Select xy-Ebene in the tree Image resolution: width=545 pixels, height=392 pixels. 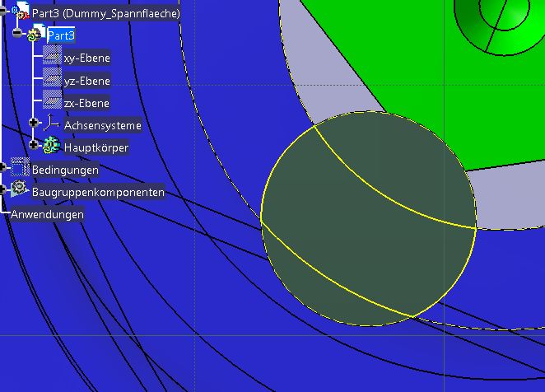(x=87, y=58)
